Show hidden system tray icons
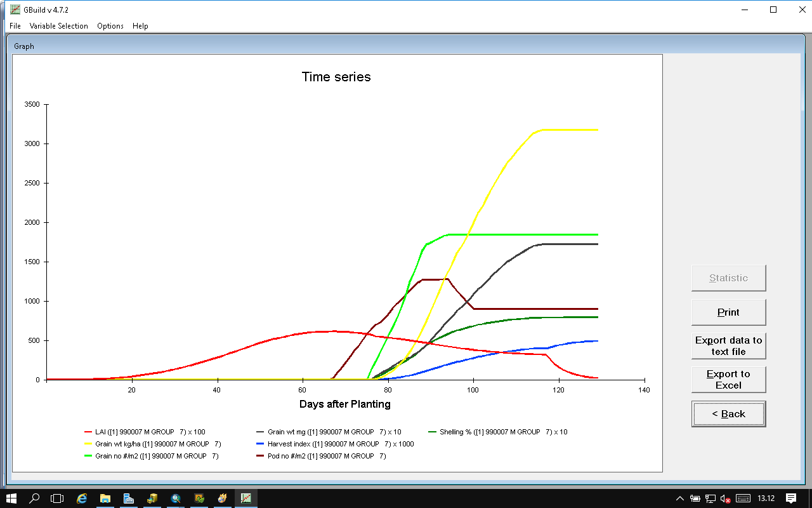The width and height of the screenshot is (812, 508). click(680, 498)
